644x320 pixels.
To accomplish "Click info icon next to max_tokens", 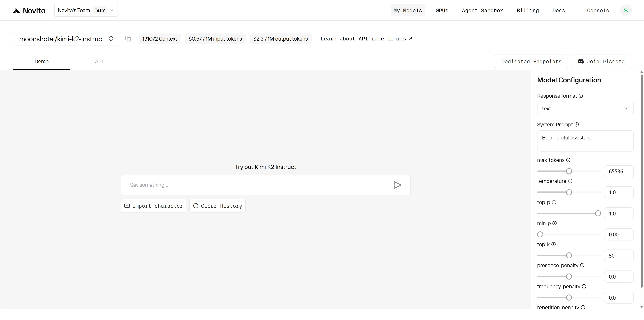I will tap(568, 160).
